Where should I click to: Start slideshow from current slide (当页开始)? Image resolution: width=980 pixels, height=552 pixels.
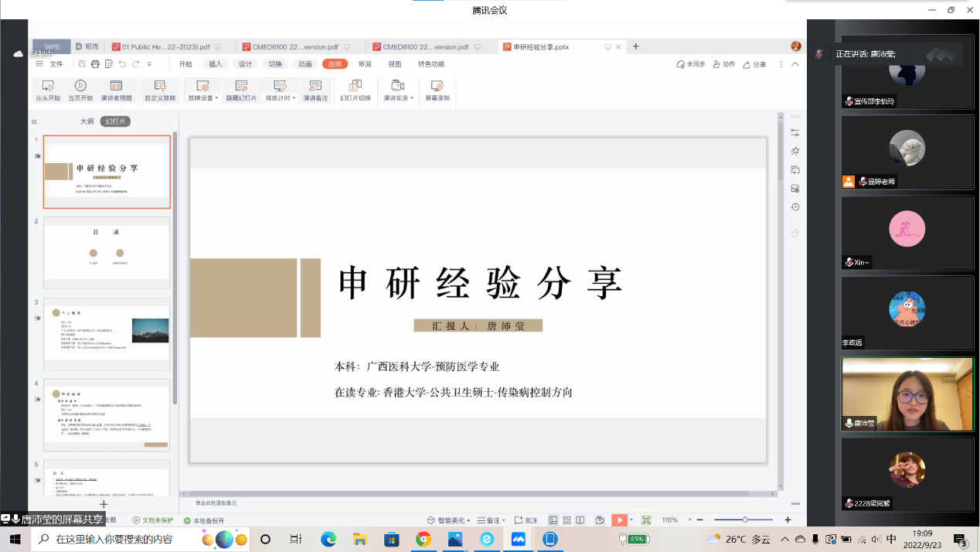pos(80,90)
